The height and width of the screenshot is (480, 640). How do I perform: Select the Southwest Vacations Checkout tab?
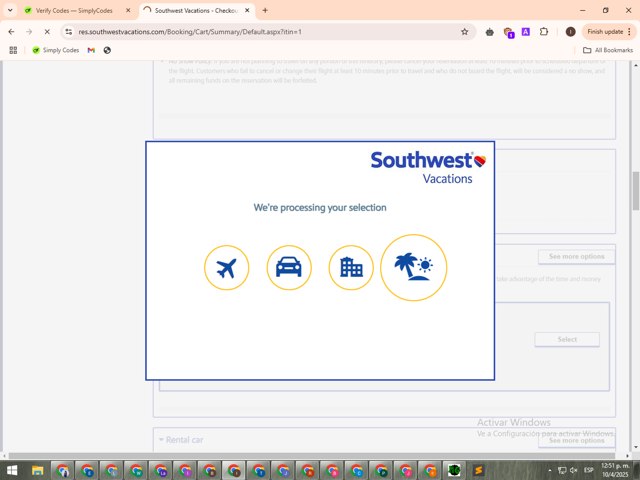(196, 11)
